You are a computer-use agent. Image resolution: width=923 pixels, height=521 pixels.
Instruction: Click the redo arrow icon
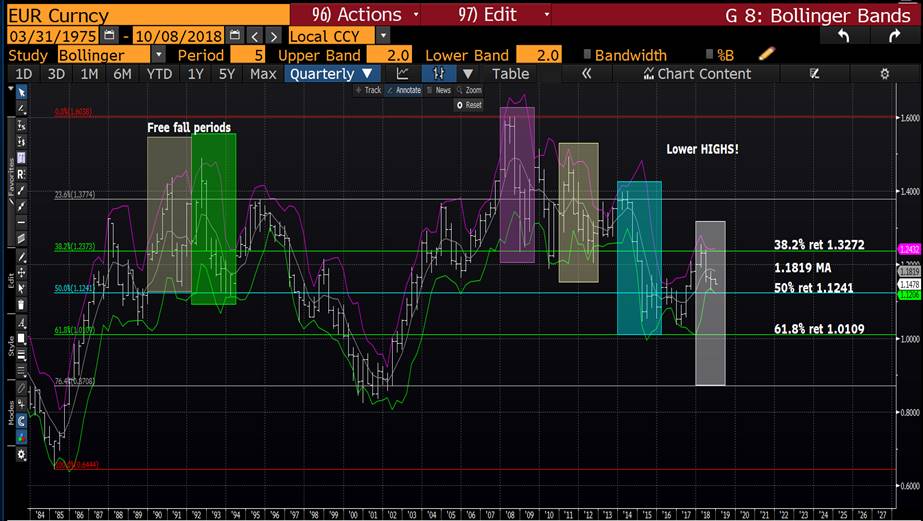tap(894, 35)
